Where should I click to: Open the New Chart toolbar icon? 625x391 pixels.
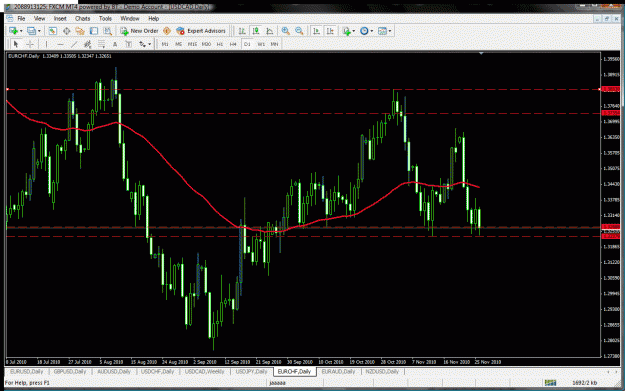13,31
